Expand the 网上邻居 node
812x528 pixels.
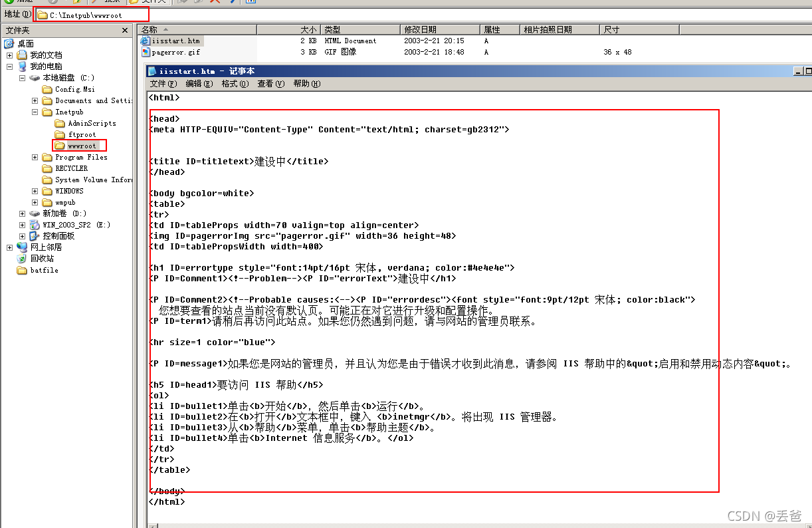point(9,247)
